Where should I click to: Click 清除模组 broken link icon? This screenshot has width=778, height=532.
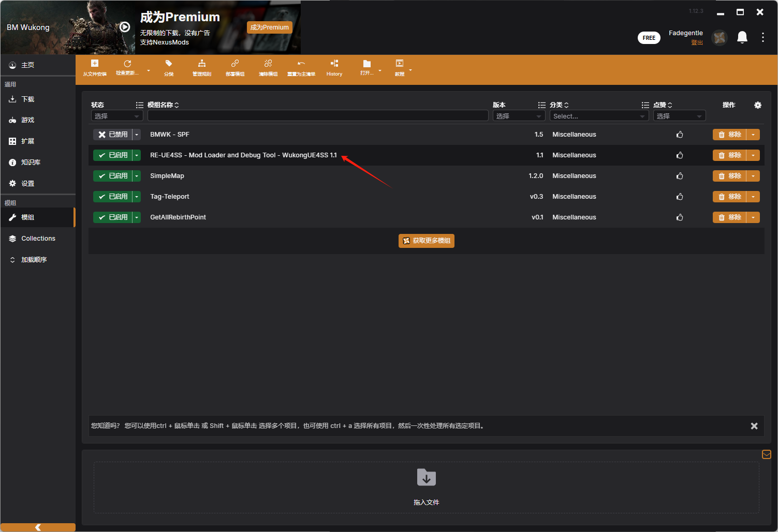(x=268, y=63)
